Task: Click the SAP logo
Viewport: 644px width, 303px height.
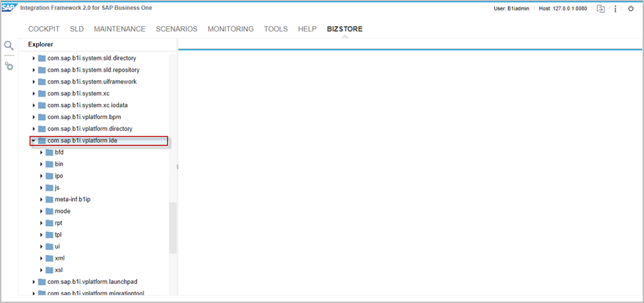Action: pos(9,8)
